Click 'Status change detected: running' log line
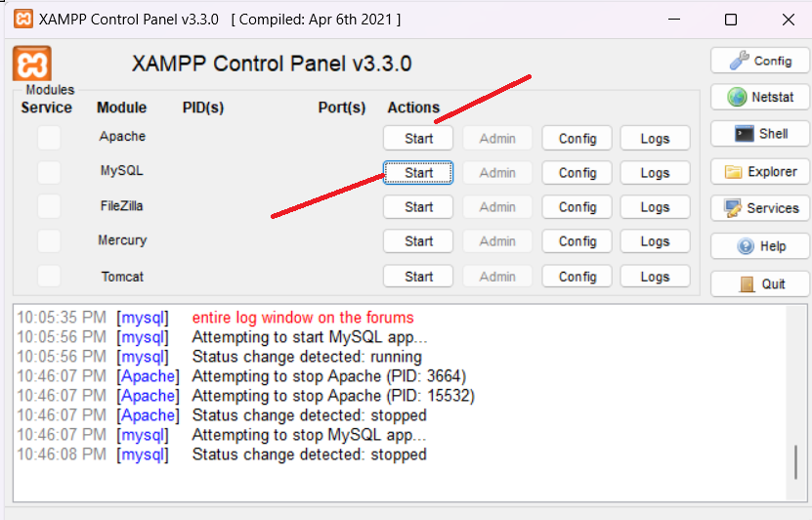This screenshot has width=812, height=520. tap(307, 357)
